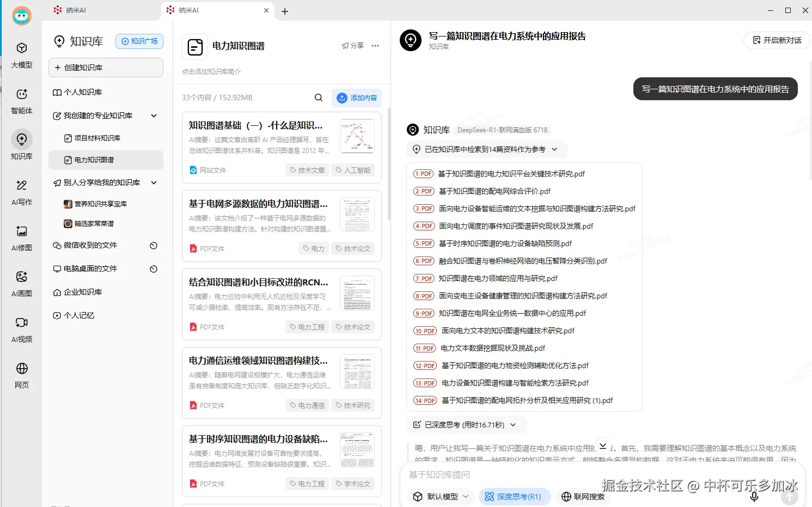Open reference 电力文本数据挖掘现状及挑战.pdf

pos(493,348)
